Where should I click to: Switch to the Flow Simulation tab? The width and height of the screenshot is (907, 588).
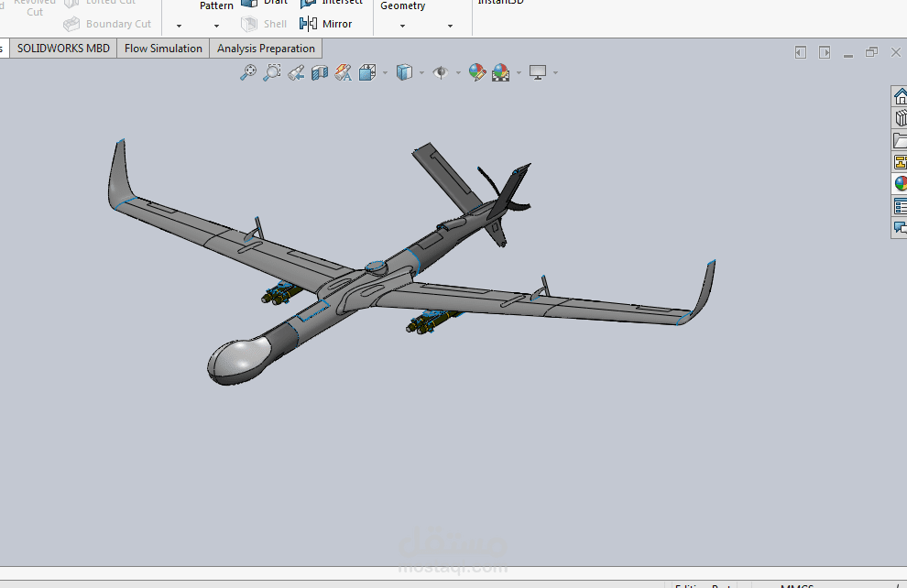point(162,48)
